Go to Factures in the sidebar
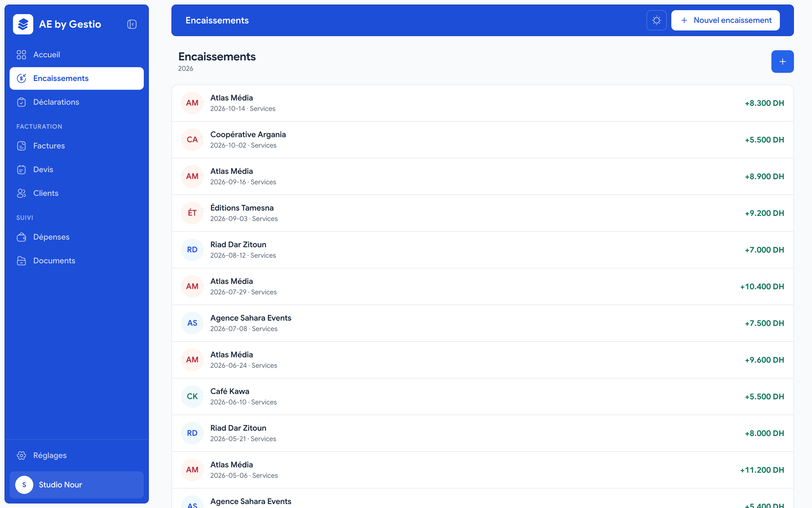This screenshot has width=812, height=508. [76, 146]
